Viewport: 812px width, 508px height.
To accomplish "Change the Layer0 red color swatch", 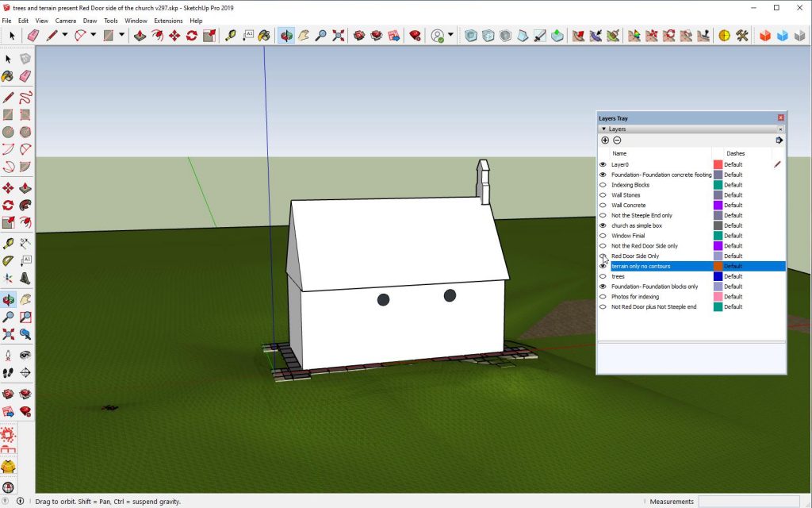I will coord(718,164).
